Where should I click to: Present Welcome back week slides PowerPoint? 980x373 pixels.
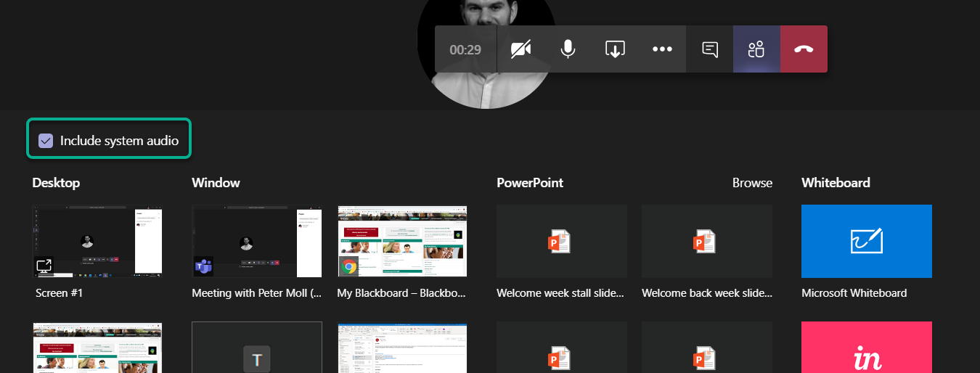(x=707, y=242)
